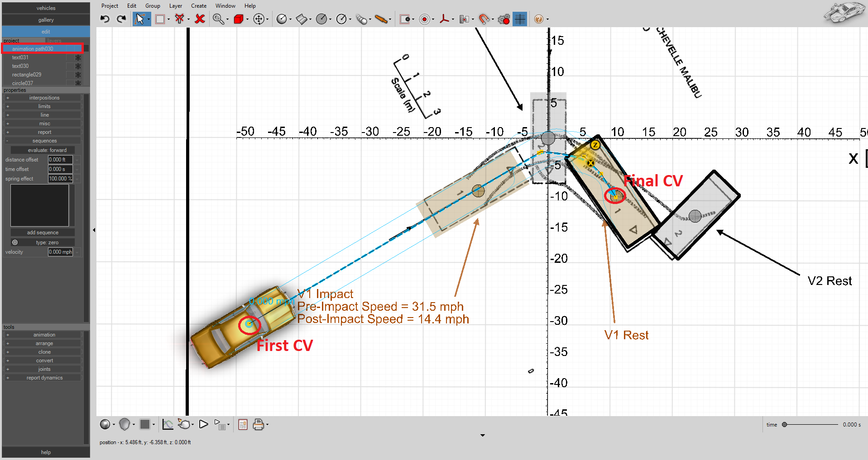Switch to the layers tab
Screen dimensions: 868x460
(54, 41)
